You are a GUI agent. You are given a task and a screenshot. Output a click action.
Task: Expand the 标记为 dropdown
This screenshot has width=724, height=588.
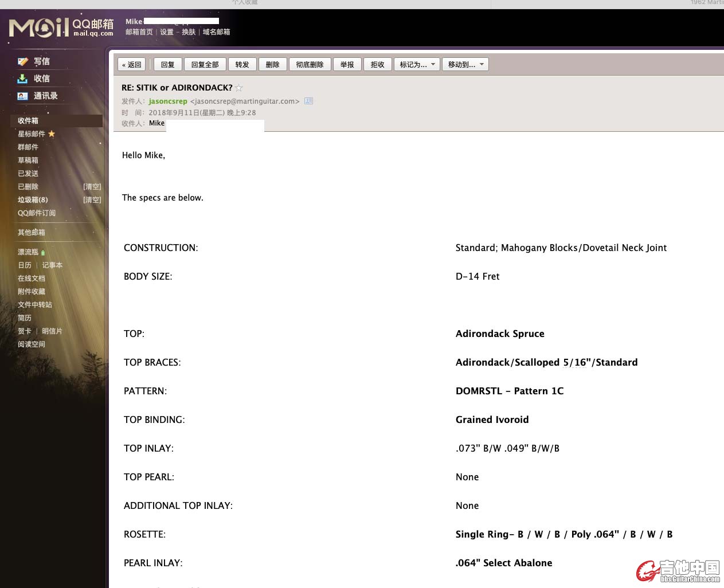(417, 65)
